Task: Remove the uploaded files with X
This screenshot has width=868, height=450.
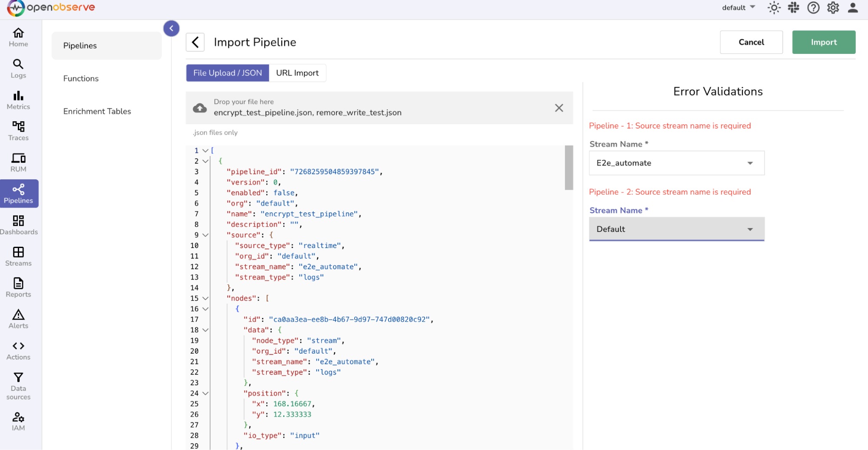Action: 559,108
